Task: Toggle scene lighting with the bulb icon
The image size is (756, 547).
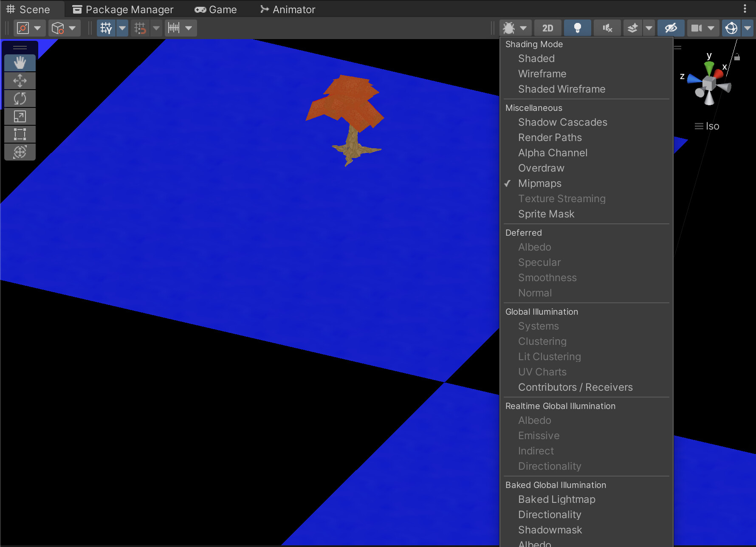Action: [x=578, y=28]
